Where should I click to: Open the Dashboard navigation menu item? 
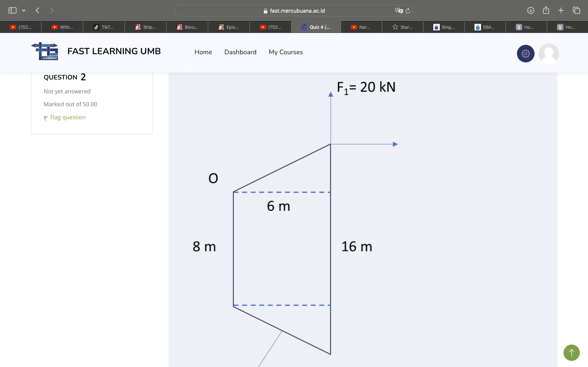240,52
